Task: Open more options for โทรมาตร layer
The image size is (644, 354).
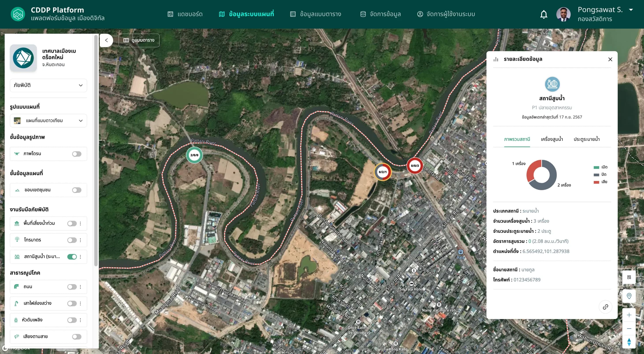Action: (80, 240)
